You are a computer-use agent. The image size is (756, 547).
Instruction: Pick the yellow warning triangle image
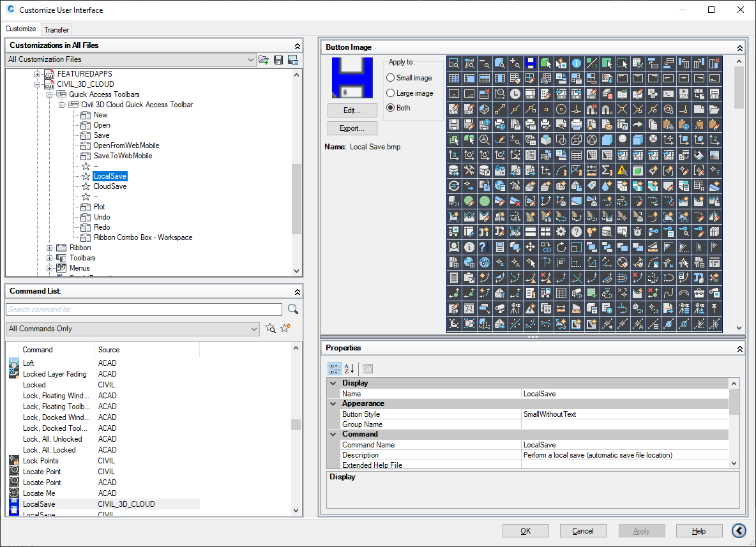pyautogui.click(x=622, y=170)
